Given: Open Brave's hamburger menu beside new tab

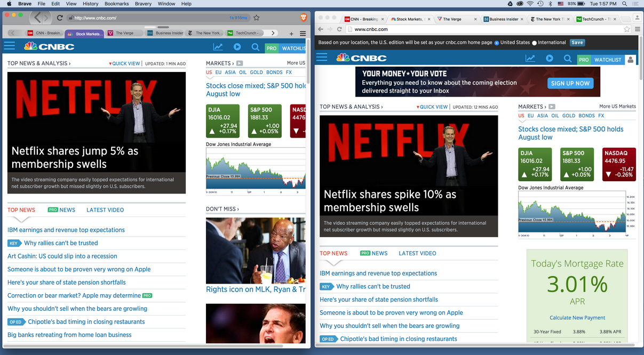Looking at the screenshot, I should tap(303, 34).
